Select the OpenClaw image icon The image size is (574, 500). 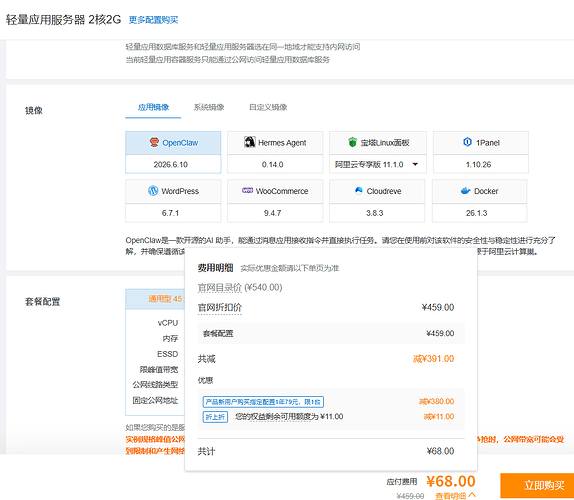[x=154, y=142]
